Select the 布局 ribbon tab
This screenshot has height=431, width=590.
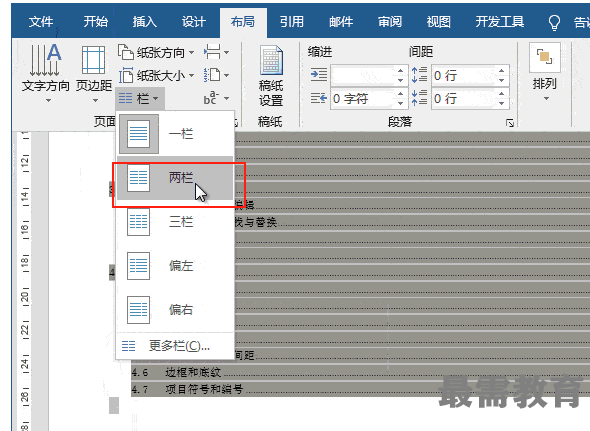click(x=243, y=22)
